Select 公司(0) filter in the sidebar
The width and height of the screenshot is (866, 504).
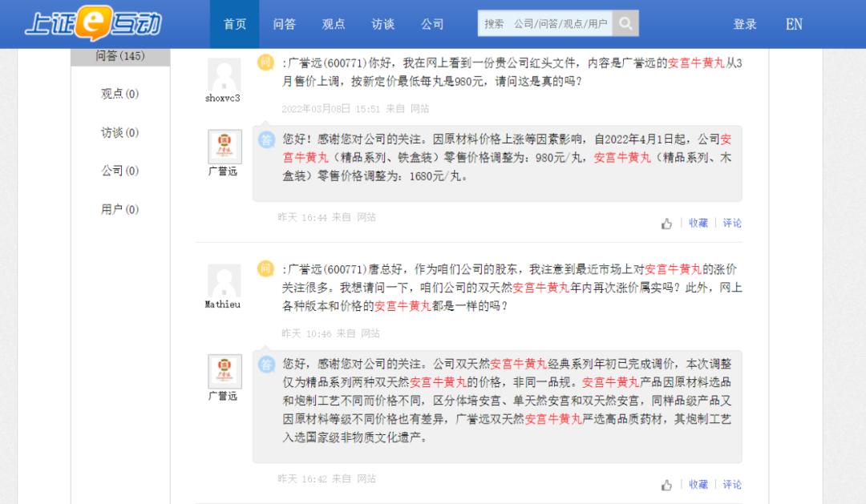point(119,171)
